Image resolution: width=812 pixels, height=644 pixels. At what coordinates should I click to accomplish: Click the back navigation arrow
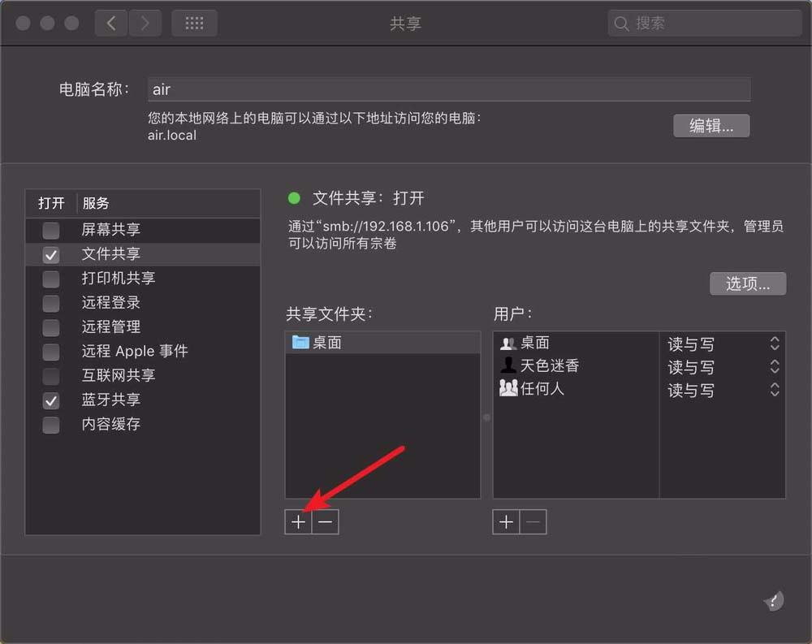(111, 23)
